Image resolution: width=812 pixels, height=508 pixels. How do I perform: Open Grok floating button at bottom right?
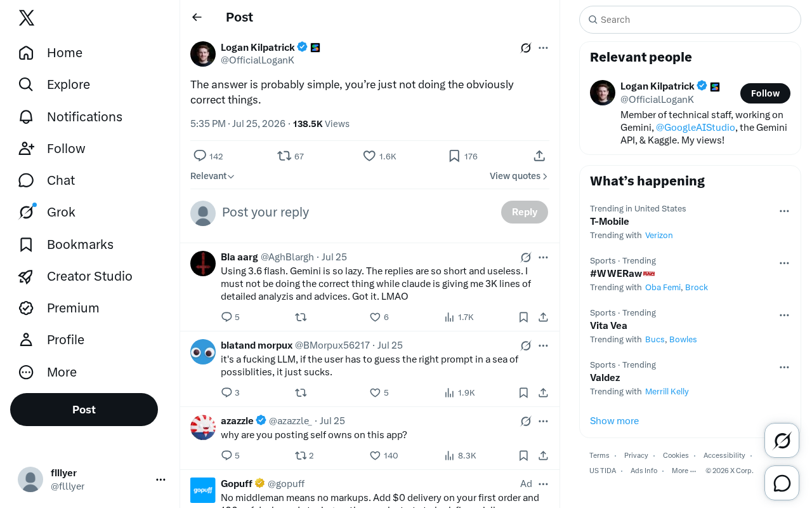[782, 440]
